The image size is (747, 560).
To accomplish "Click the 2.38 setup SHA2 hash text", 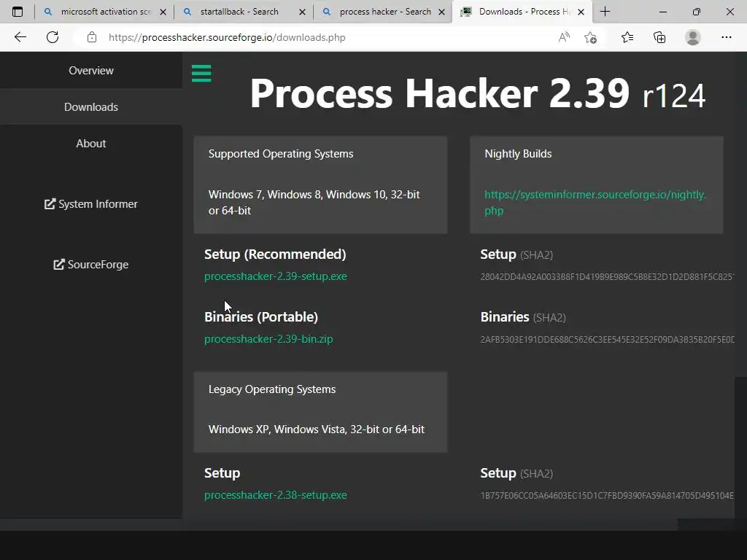I will point(608,496).
